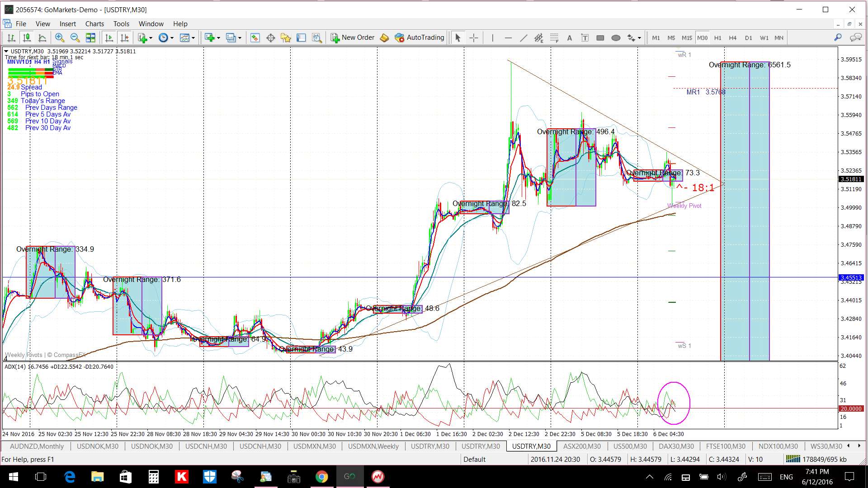Open the Insert menu
This screenshot has height=488, width=868.
click(68, 24)
